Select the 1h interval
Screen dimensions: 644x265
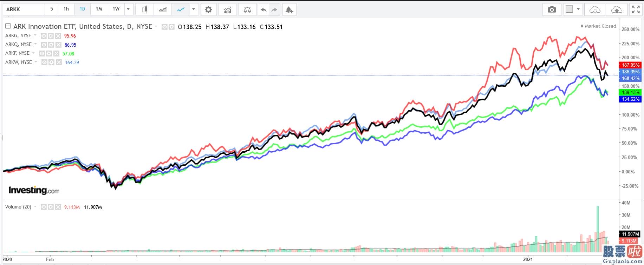66,9
